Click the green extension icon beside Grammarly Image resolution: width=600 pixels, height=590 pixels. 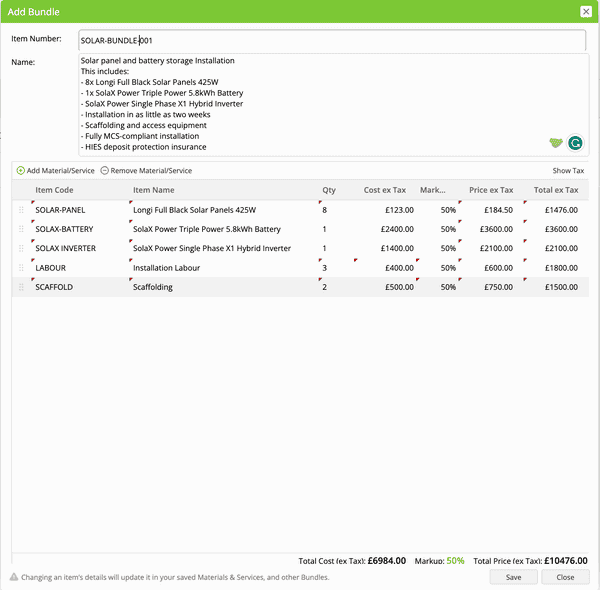click(556, 143)
